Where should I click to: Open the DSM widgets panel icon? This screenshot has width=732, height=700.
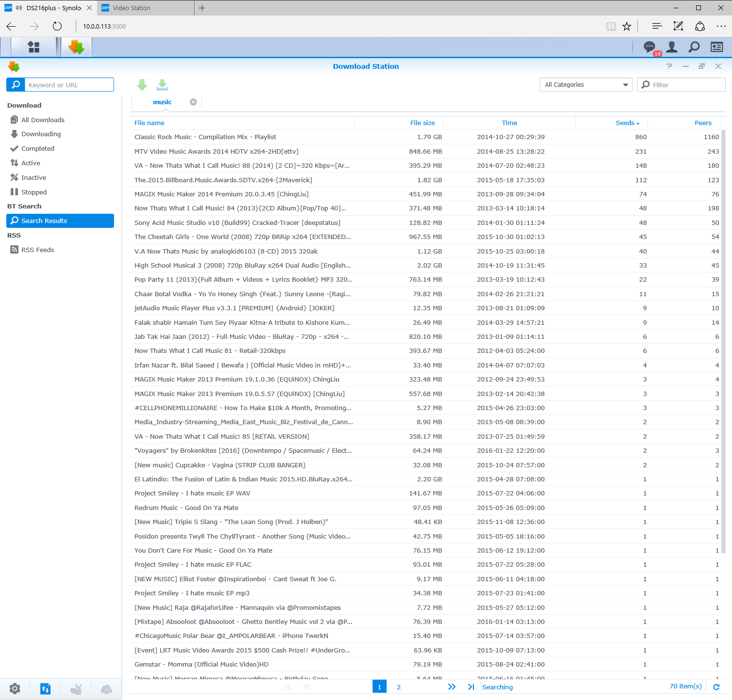click(x=716, y=47)
